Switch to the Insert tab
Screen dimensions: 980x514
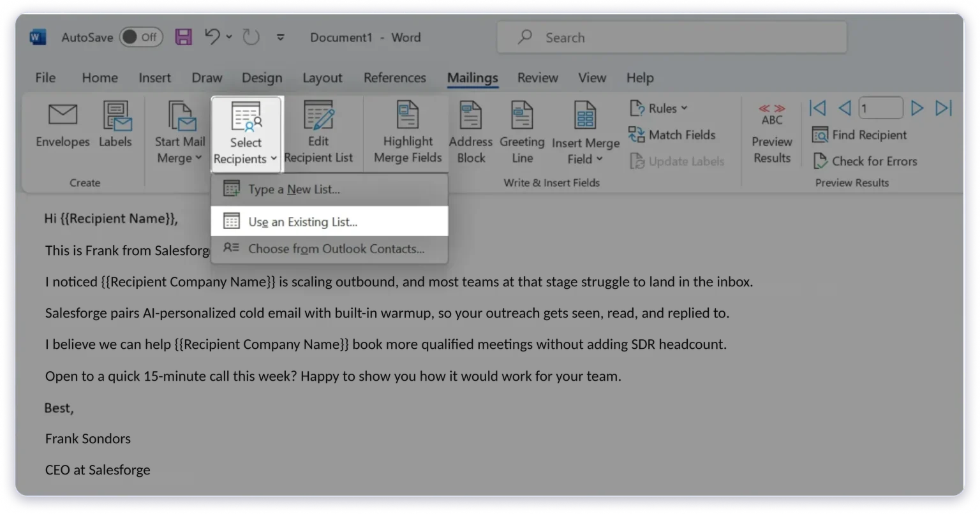[154, 78]
